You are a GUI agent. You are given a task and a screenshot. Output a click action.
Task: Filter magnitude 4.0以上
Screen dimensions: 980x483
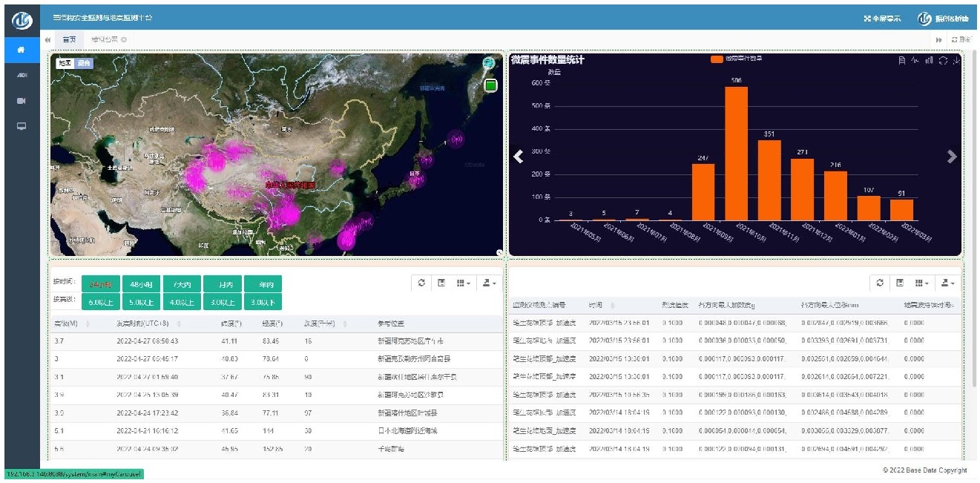coord(182,302)
